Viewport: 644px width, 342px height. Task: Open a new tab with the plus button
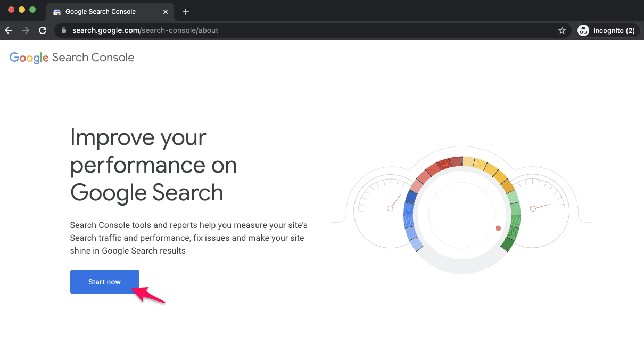click(186, 12)
